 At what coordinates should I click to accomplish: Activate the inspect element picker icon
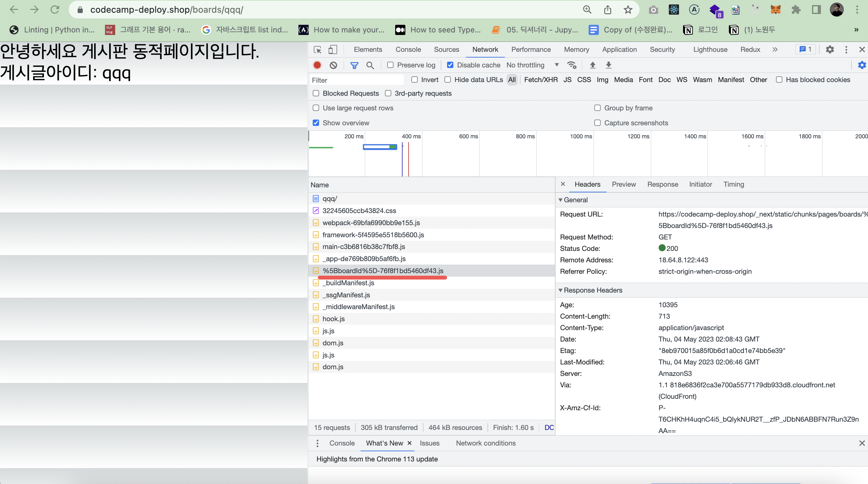pyautogui.click(x=318, y=50)
